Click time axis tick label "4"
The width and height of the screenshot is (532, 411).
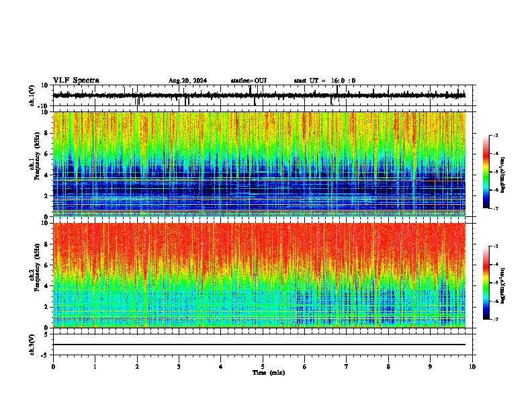[x=221, y=367]
